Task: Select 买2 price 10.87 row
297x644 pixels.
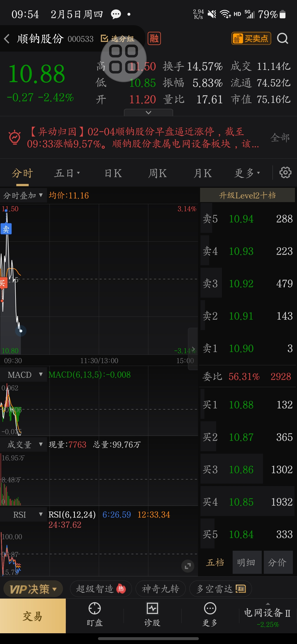Action: [x=247, y=437]
